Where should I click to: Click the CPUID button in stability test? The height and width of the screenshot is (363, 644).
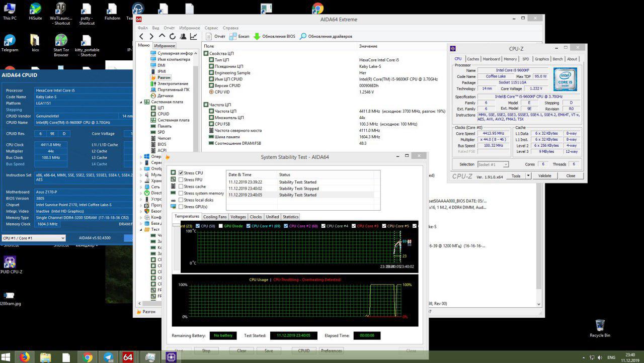point(304,351)
